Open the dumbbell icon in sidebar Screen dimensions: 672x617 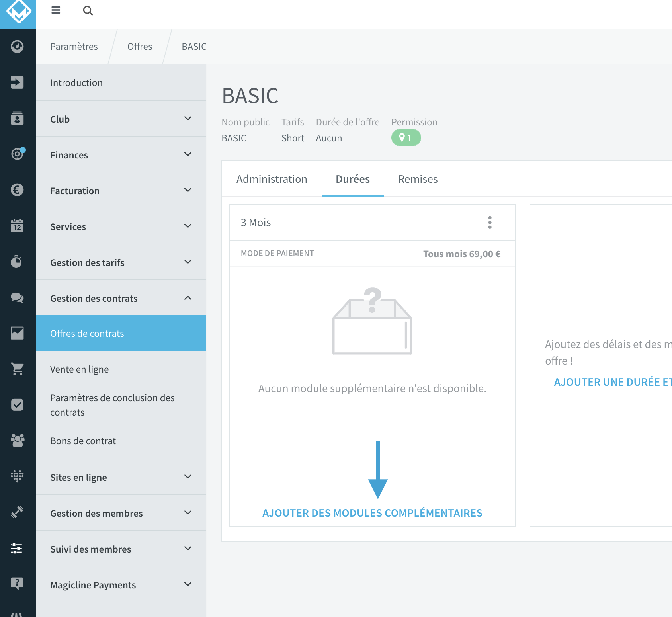coord(17,512)
